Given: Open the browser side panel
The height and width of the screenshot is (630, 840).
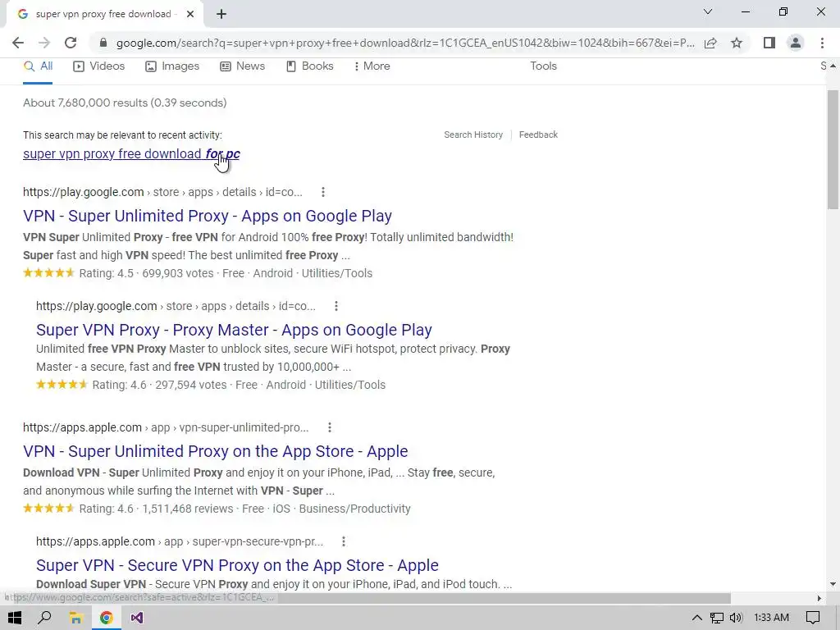Looking at the screenshot, I should tap(769, 43).
